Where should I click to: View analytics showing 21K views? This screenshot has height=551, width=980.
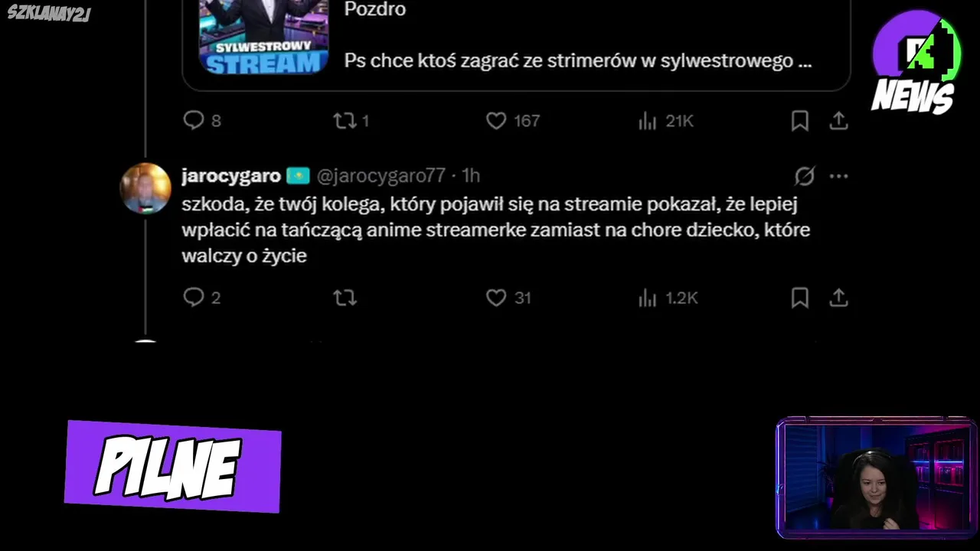click(666, 120)
